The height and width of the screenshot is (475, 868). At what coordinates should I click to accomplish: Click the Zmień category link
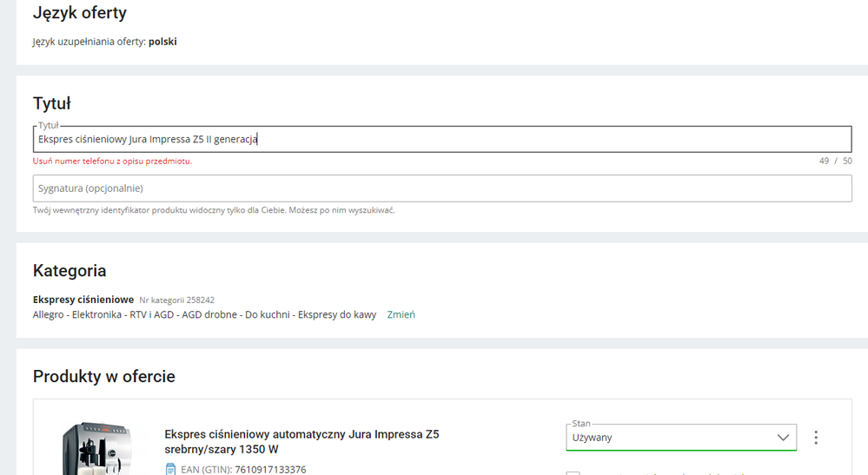[x=401, y=314]
